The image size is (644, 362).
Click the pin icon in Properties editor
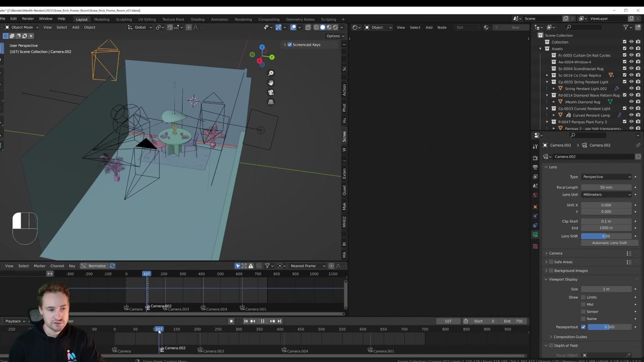(638, 145)
